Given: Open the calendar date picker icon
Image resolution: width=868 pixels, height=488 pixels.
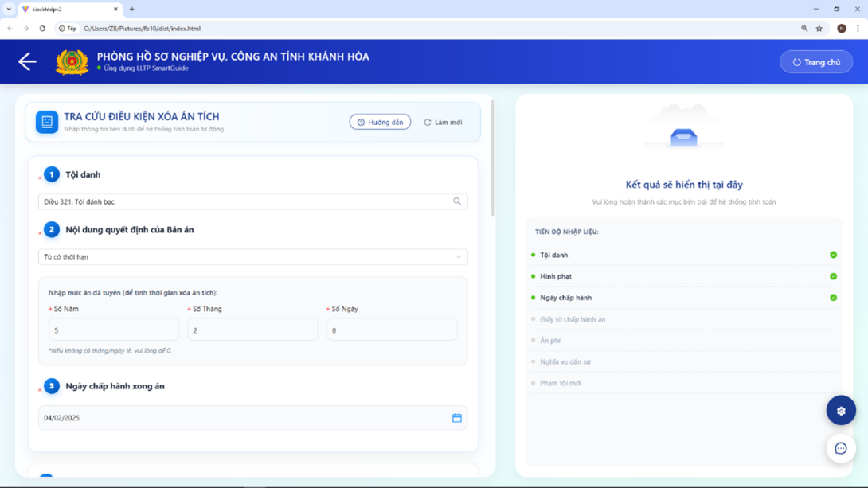Looking at the screenshot, I should (x=457, y=418).
